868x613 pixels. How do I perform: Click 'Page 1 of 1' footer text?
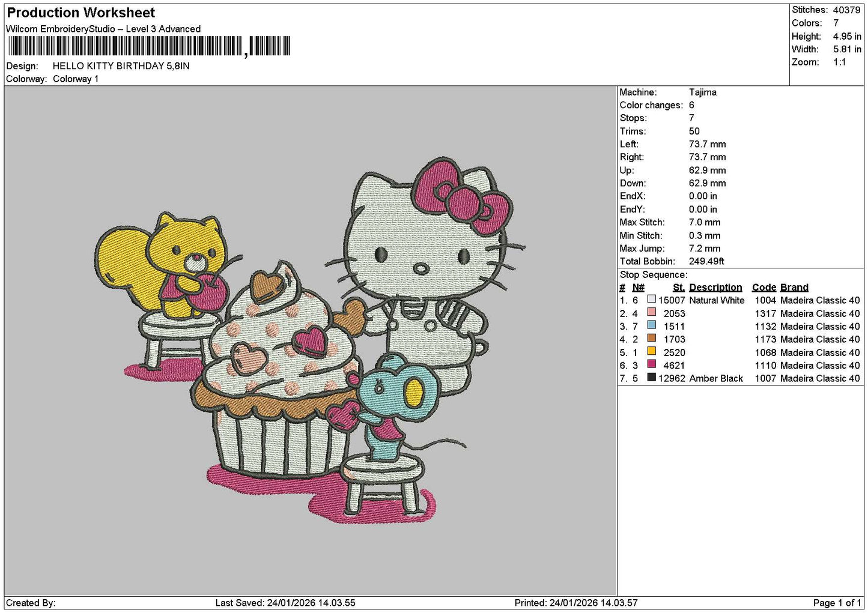click(837, 603)
